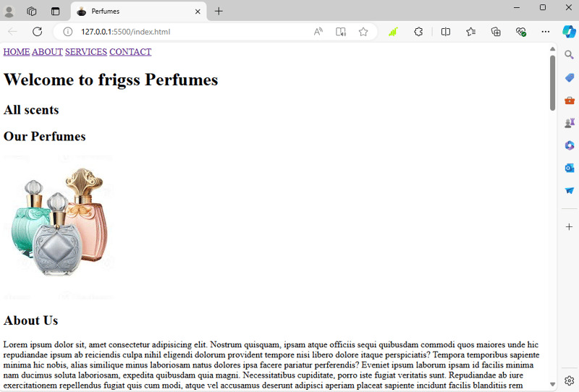
Task: Refresh the page with the reload icon
Action: point(38,32)
